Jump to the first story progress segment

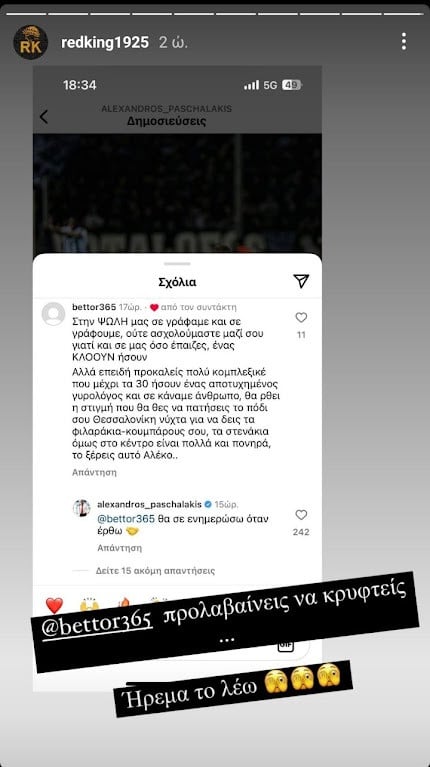(x=25, y=14)
